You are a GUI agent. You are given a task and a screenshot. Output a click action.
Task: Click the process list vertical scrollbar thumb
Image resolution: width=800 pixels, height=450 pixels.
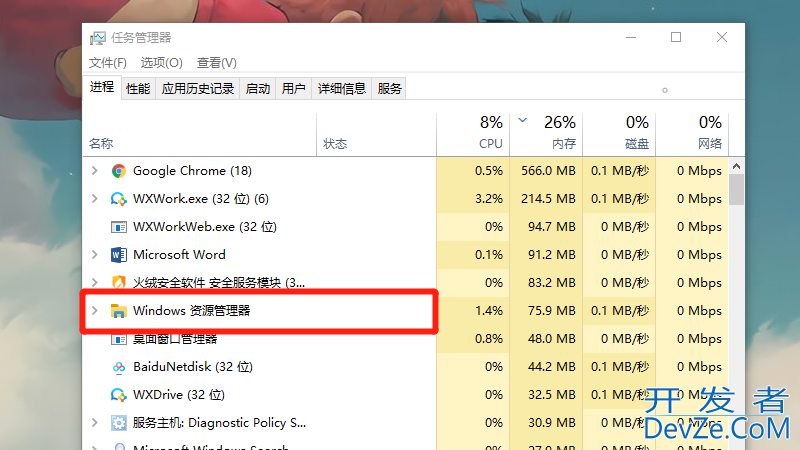click(736, 190)
